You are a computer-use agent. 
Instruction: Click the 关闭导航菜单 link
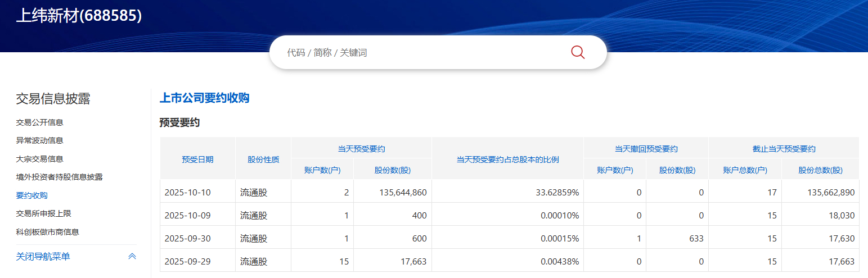pyautogui.click(x=43, y=257)
